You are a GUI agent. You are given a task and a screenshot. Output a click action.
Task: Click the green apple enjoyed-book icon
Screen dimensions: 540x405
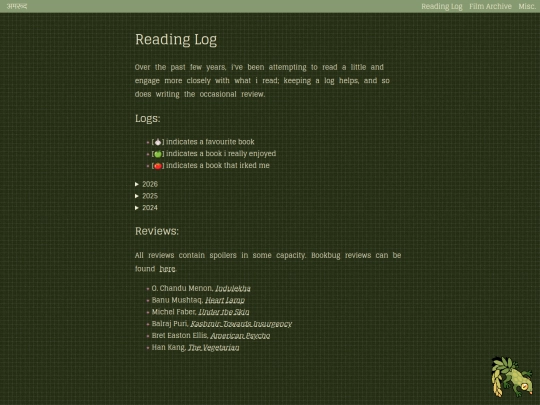click(x=158, y=154)
